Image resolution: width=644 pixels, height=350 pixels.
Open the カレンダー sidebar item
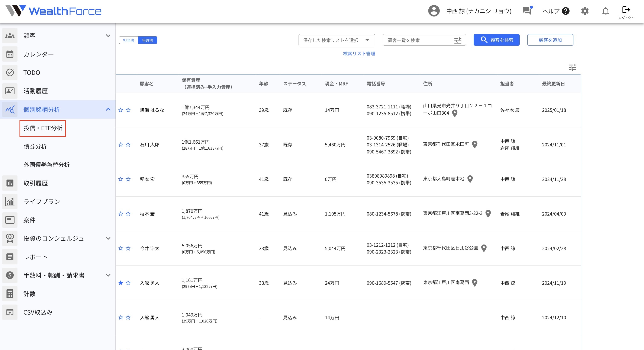click(x=39, y=54)
